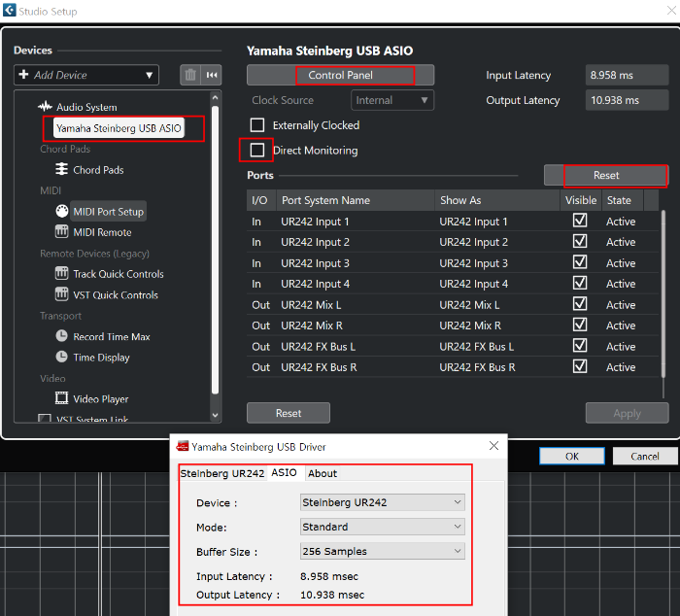Viewport: 680px width, 616px height.
Task: Select the MIDI Remote entry
Action: pos(102,232)
